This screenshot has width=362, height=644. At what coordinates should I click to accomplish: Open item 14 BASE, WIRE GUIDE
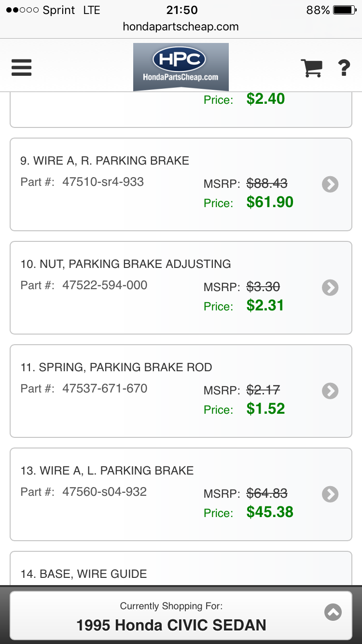click(x=84, y=574)
